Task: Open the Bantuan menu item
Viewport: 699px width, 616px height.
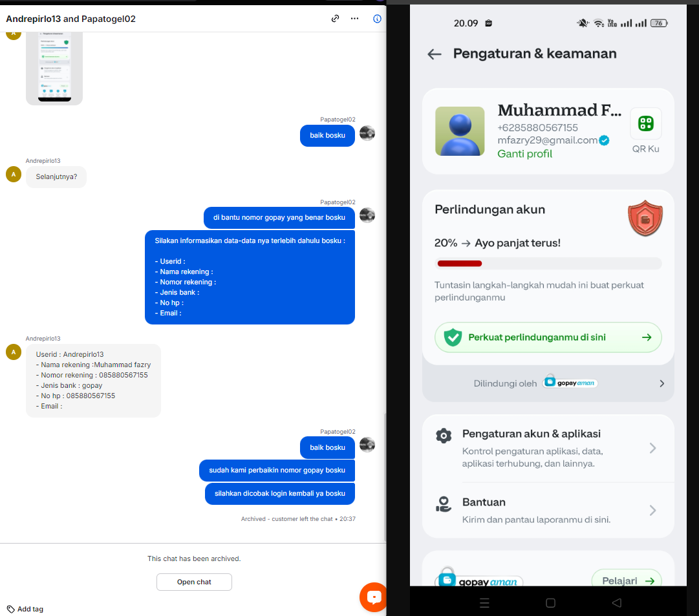Action: tap(548, 510)
